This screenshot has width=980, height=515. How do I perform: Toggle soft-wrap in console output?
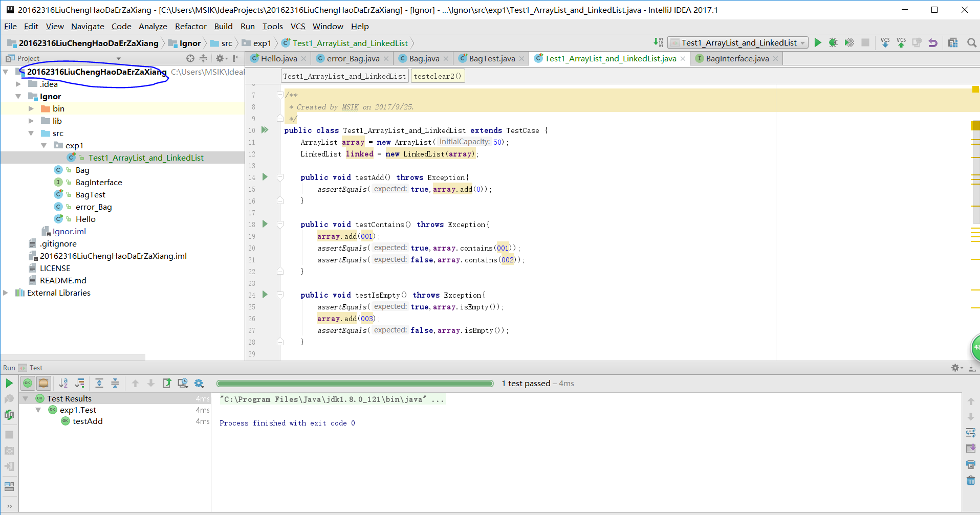(x=971, y=433)
